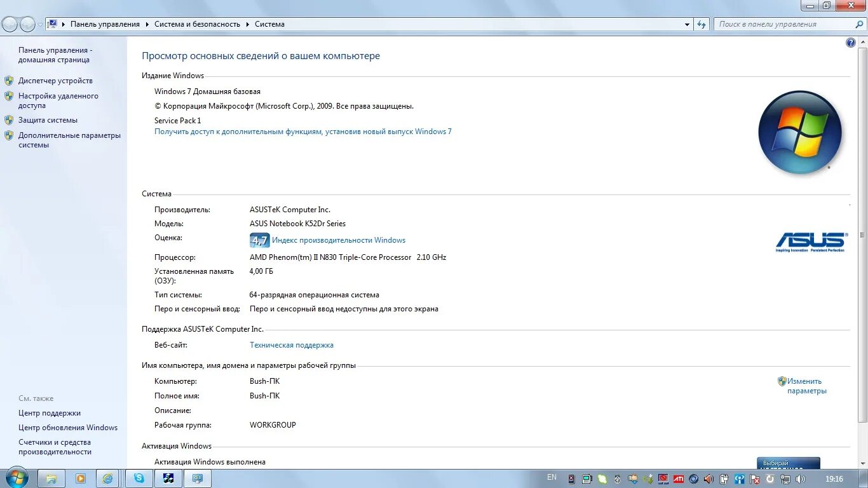Open Счетчики и средства производительности link

pyautogui.click(x=55, y=447)
